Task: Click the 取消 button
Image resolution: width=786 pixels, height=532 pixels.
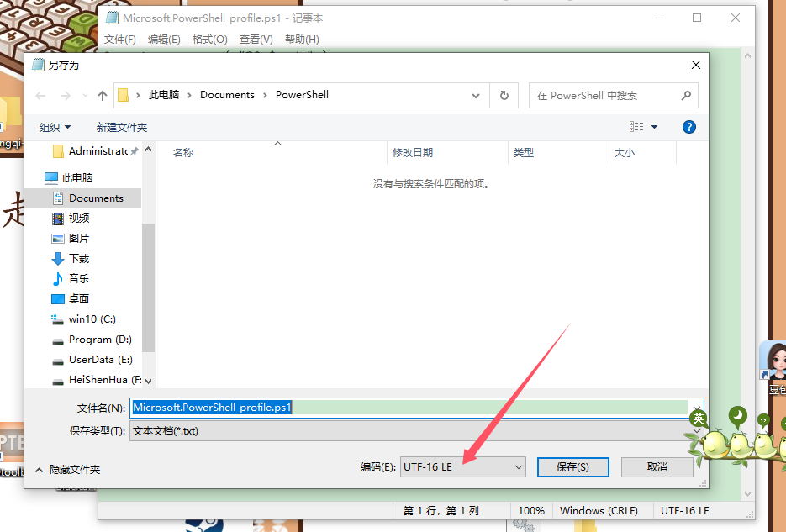Action: [657, 467]
